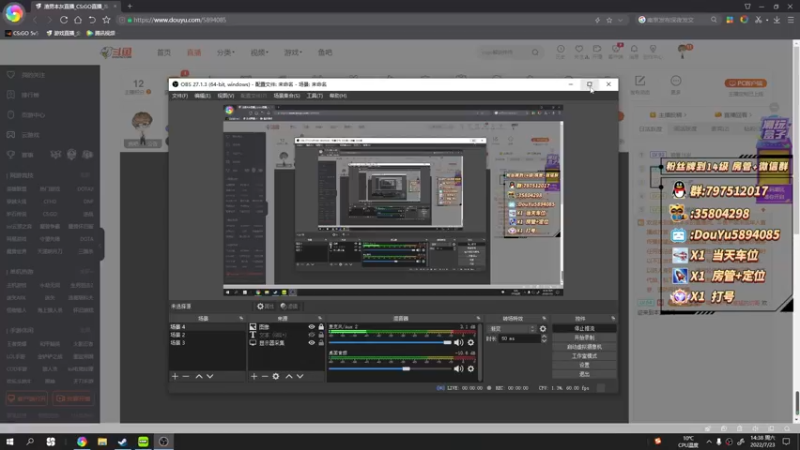This screenshot has height=450, width=800.
Task: Adjust the 桌面音频 volume slider
Action: coord(390,368)
